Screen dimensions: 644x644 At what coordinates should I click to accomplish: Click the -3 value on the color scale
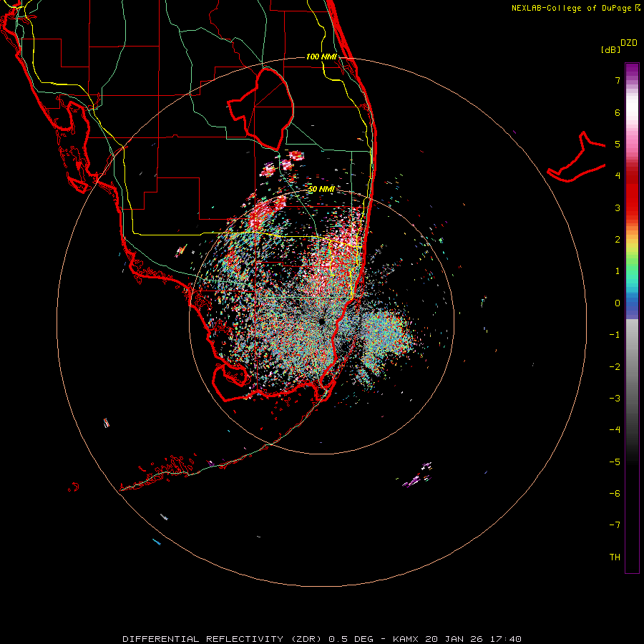[615, 398]
